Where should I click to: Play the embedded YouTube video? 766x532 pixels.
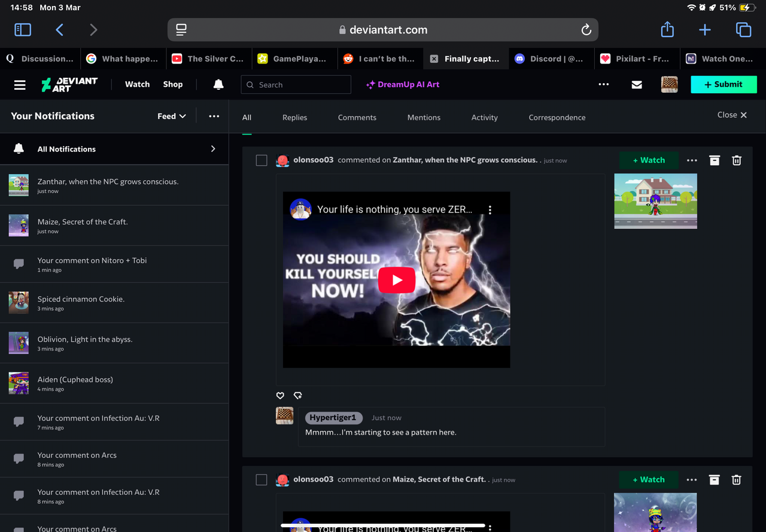point(397,280)
